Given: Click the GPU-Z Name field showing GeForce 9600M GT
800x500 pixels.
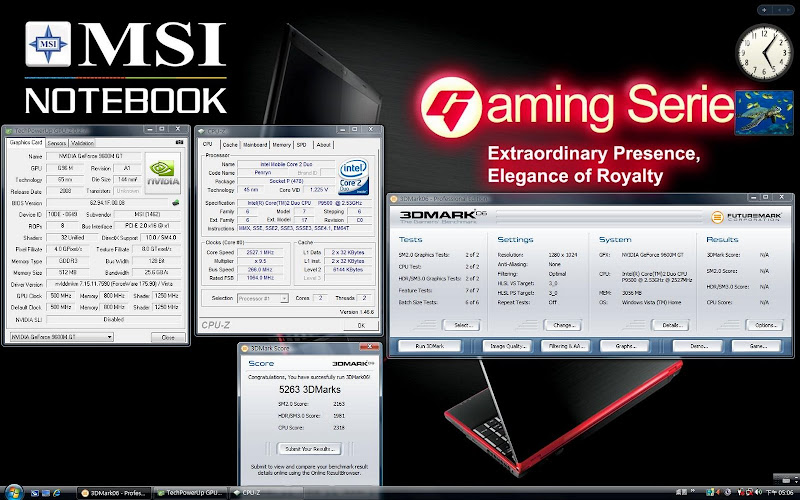Looking at the screenshot, I should tap(94, 156).
